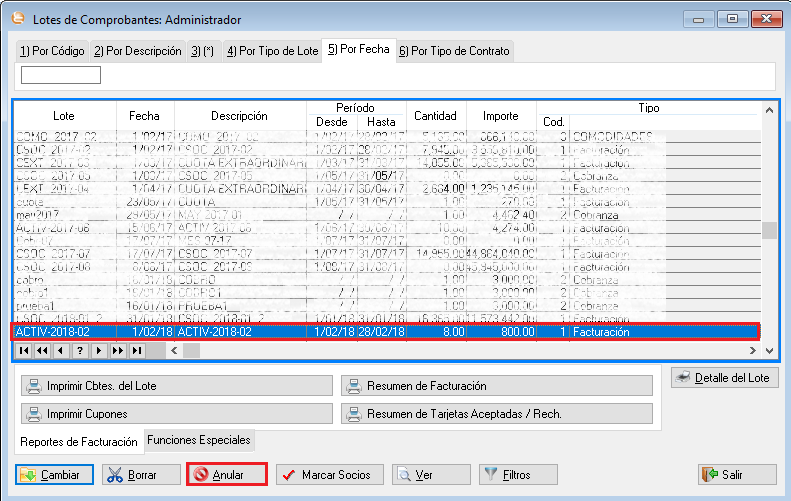Screen dimensions: 791x501
Task: Click the search text field
Action: (x=61, y=75)
